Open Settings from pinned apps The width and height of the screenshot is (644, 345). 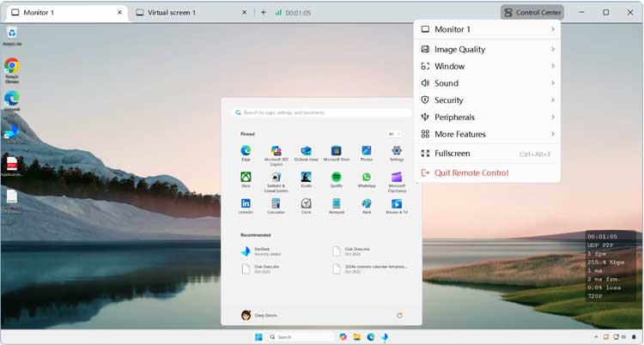(397, 154)
